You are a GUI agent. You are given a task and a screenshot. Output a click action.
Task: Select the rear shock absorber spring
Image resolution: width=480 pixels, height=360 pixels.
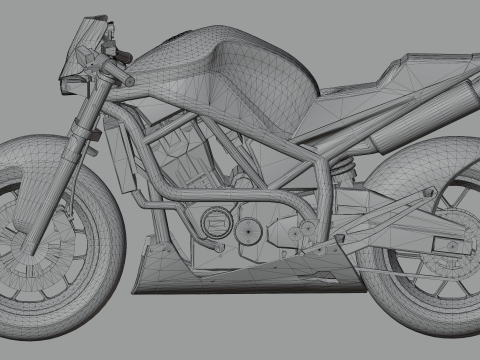click(343, 167)
